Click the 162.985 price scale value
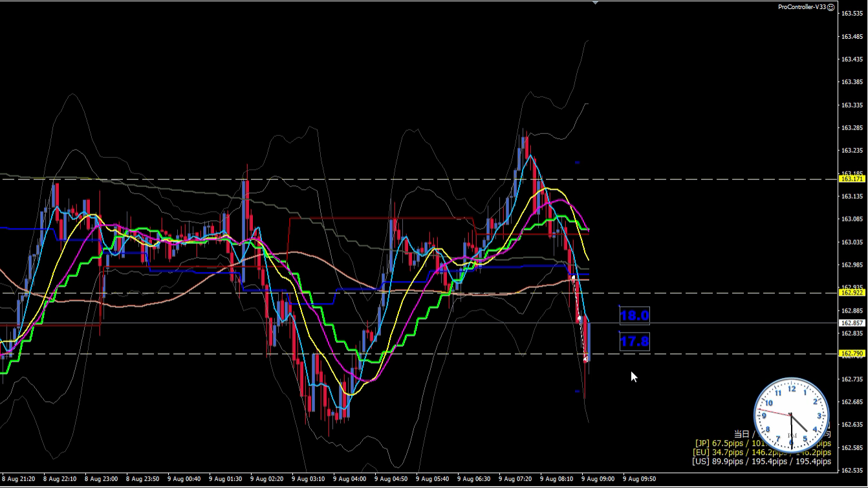868x488 pixels. pyautogui.click(x=852, y=265)
